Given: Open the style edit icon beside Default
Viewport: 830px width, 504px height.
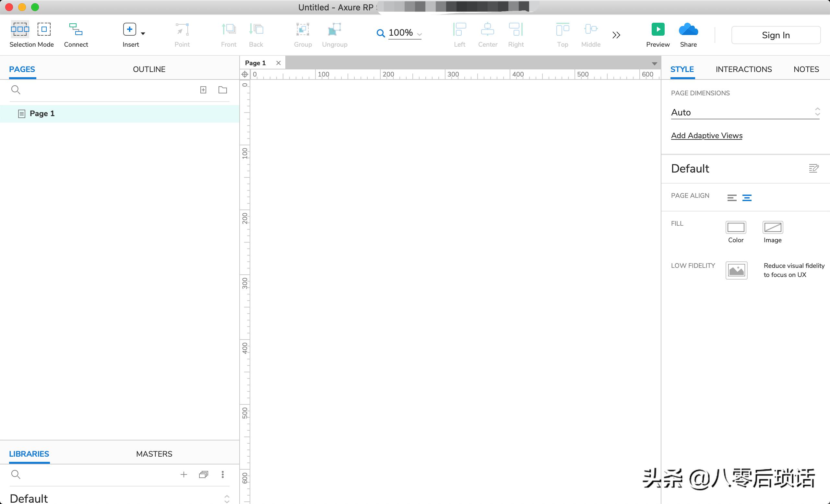Looking at the screenshot, I should click(813, 168).
